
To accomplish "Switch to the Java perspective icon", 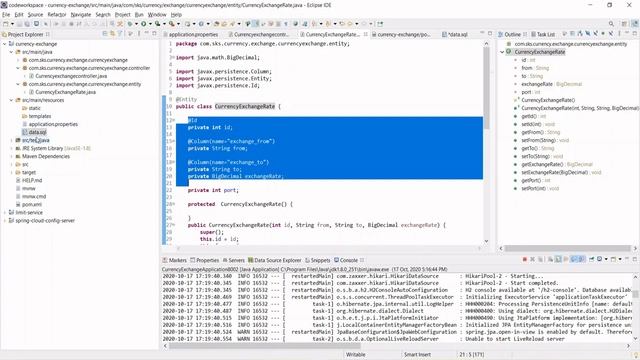I will click(x=635, y=24).
